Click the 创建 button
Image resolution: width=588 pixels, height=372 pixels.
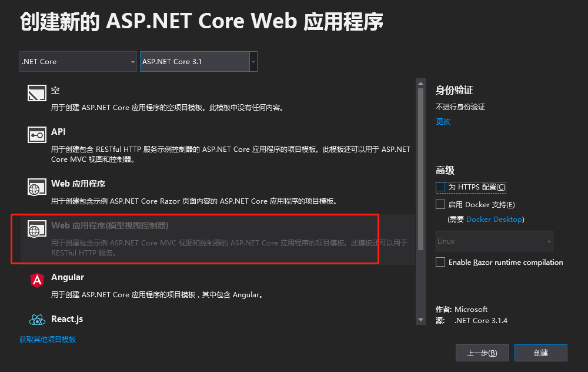(x=541, y=353)
